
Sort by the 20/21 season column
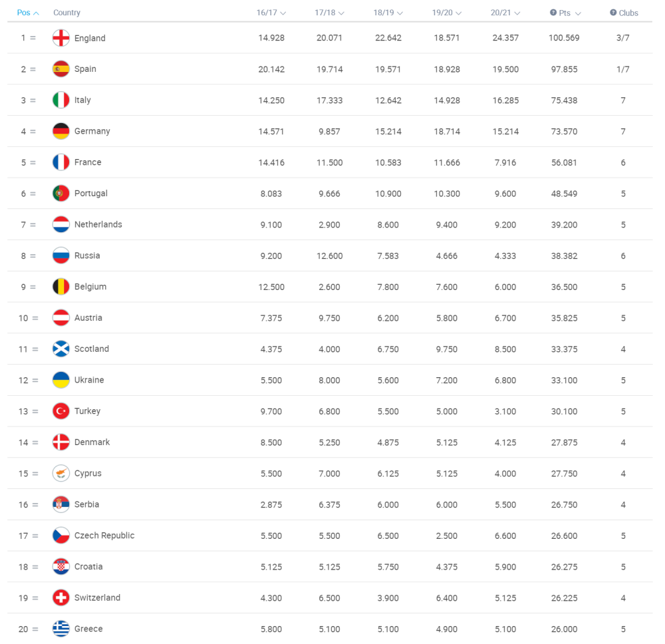517,13
